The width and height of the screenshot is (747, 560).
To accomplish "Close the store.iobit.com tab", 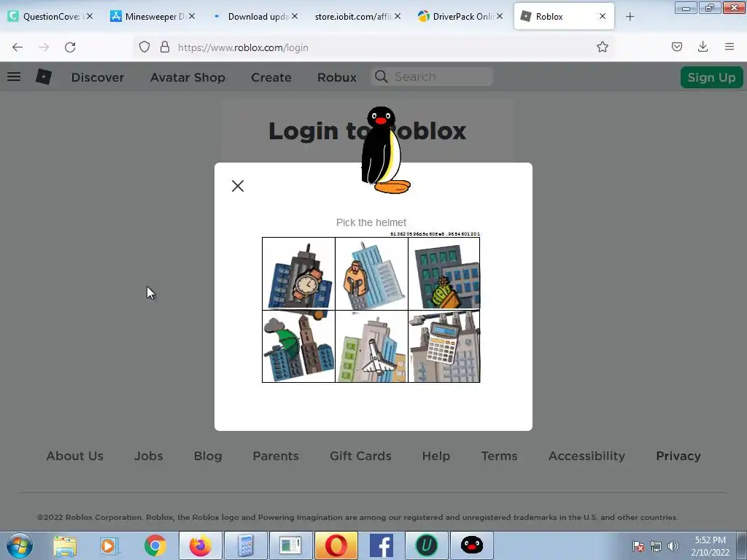I will [398, 16].
